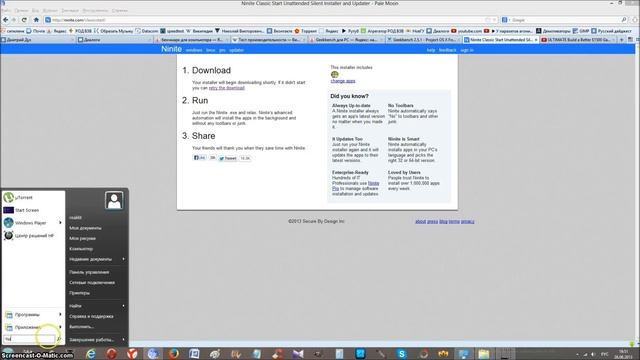
Task: Click the browser forward arrow
Action: 14,20
